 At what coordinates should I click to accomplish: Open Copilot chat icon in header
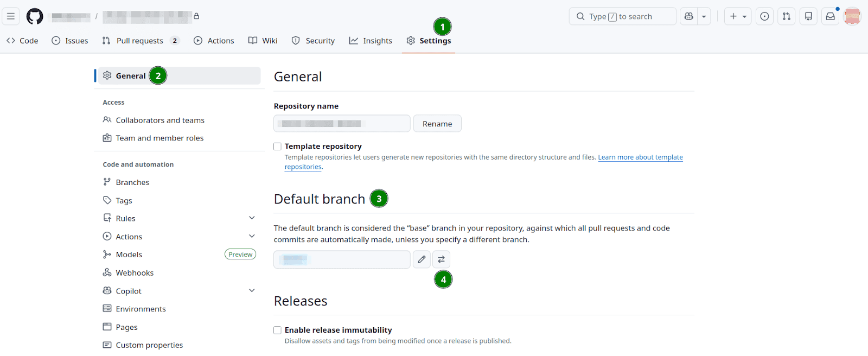[689, 16]
